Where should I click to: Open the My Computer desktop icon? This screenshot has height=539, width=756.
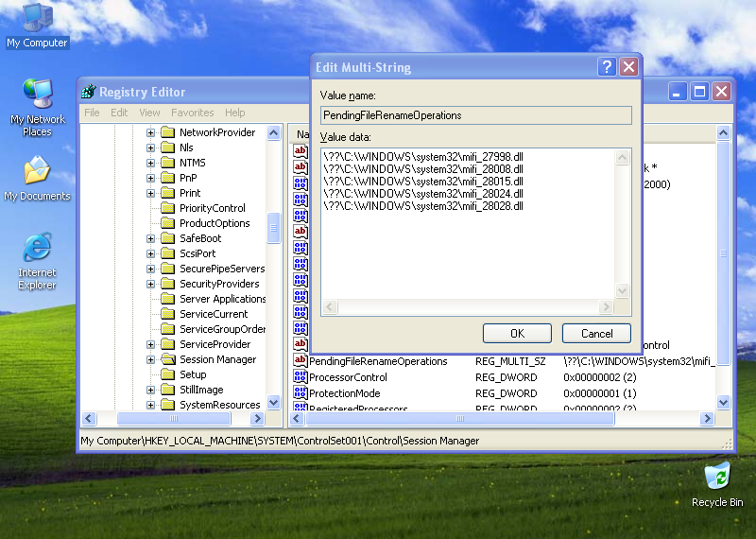coord(37,26)
